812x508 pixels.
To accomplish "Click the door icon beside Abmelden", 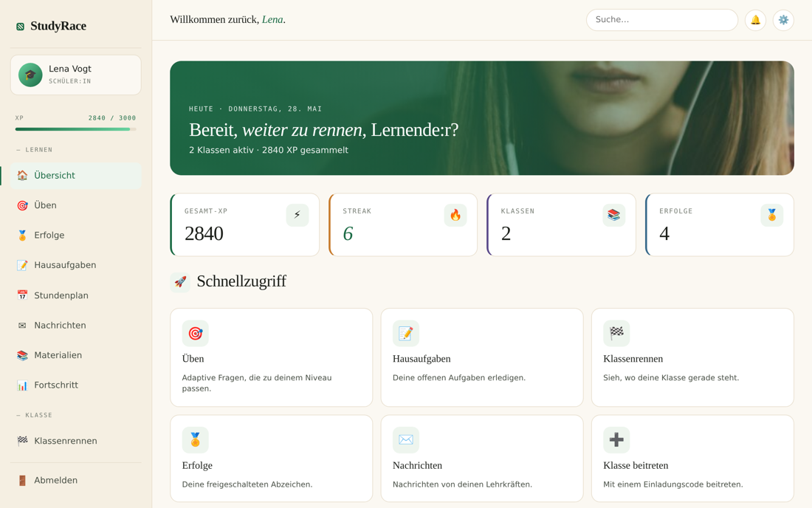I will [x=22, y=481].
